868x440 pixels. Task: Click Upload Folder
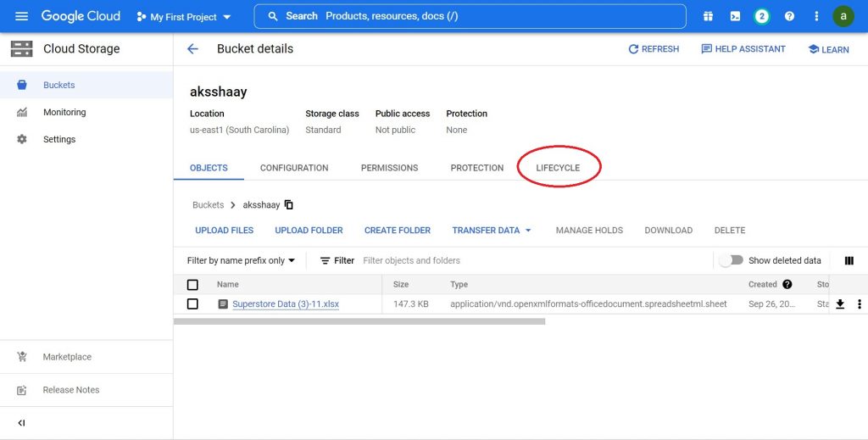[309, 231]
